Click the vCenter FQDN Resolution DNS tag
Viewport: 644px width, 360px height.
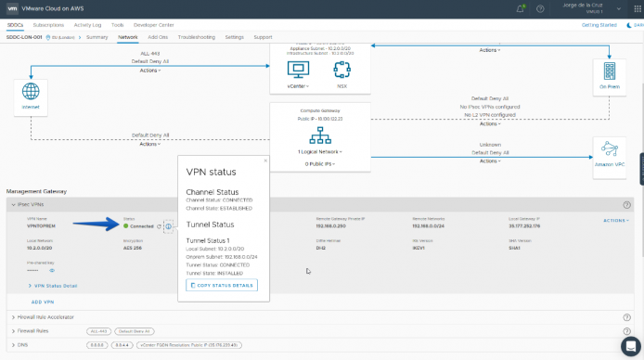click(x=189, y=345)
